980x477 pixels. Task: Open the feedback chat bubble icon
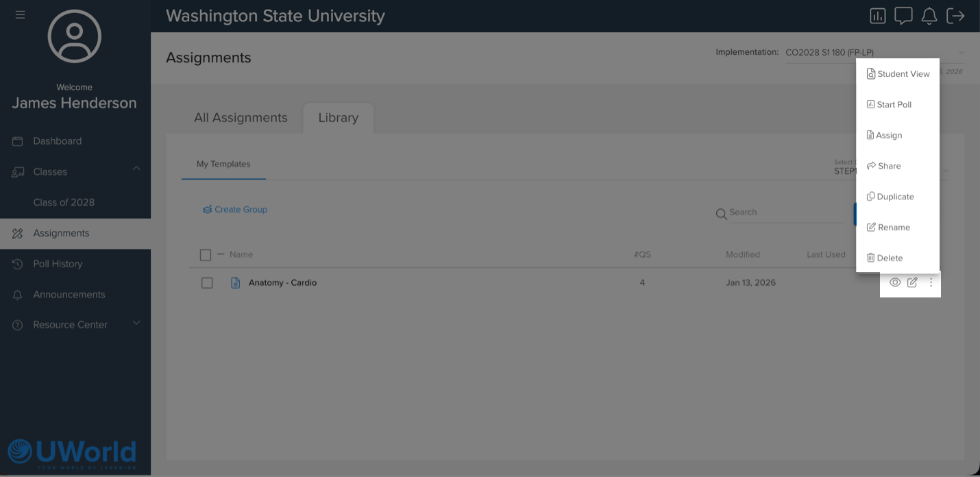tap(903, 16)
